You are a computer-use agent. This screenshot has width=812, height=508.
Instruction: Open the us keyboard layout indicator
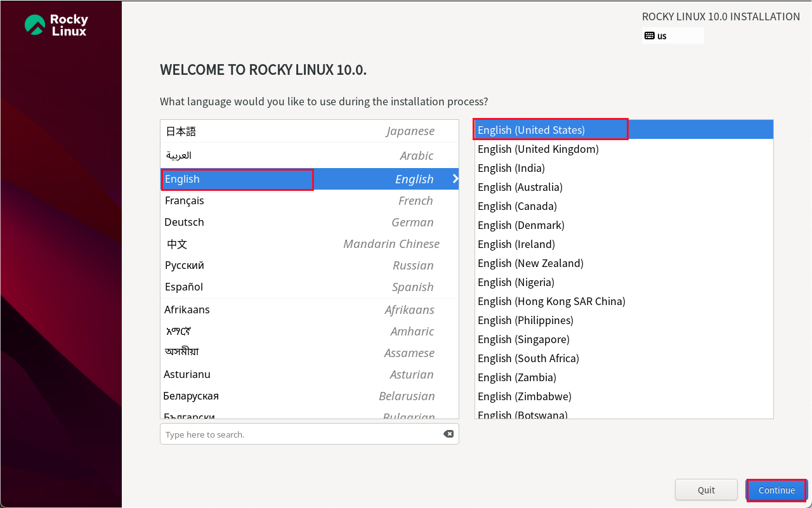point(673,36)
